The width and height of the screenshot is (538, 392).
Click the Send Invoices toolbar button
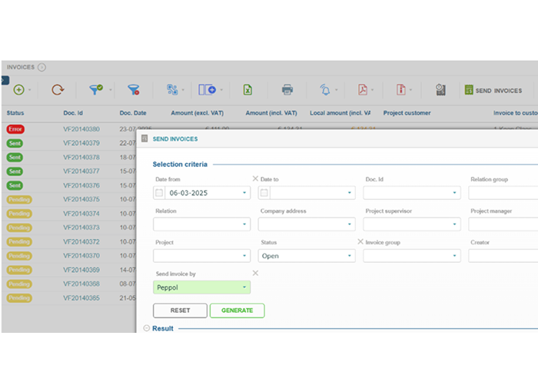point(493,90)
